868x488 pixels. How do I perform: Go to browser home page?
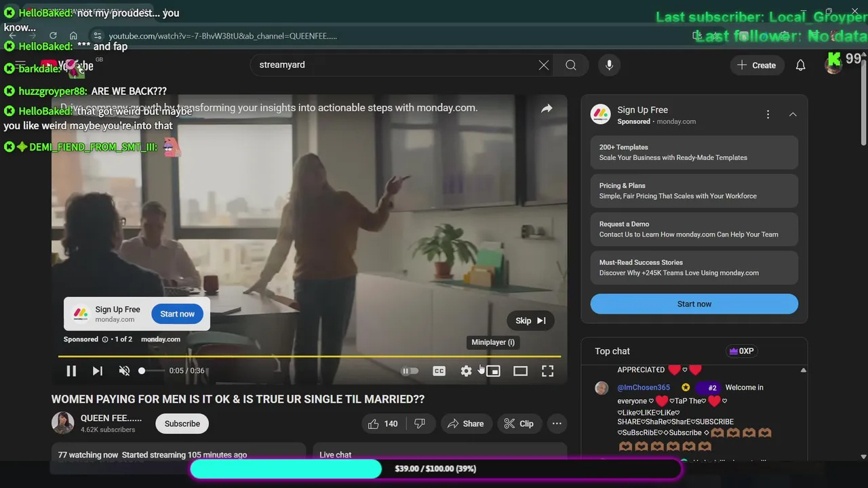[73, 36]
